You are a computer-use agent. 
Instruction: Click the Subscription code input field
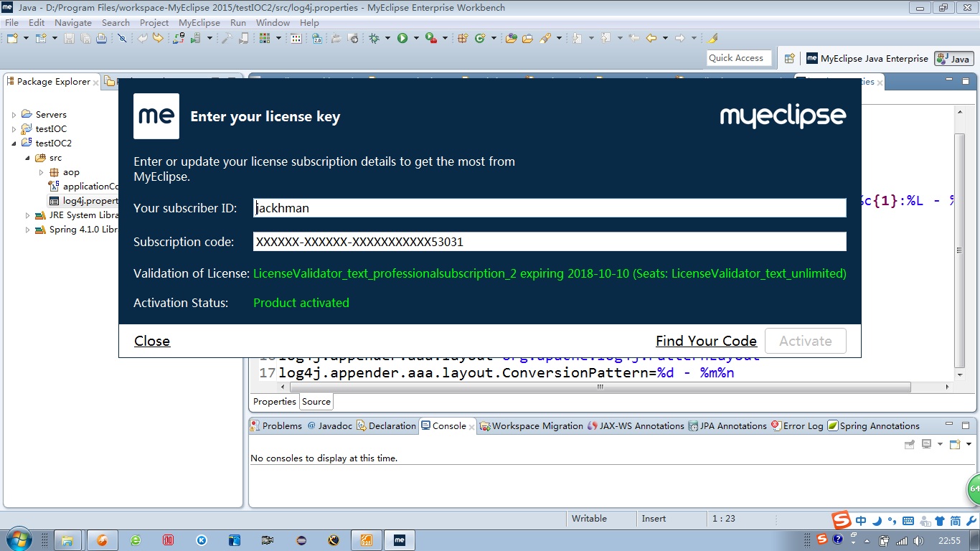click(x=550, y=242)
